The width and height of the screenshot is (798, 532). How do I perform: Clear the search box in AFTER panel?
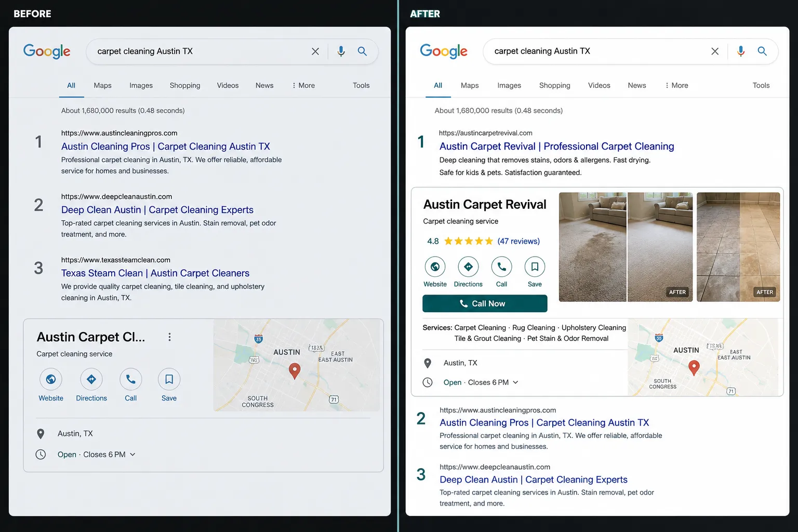(715, 51)
